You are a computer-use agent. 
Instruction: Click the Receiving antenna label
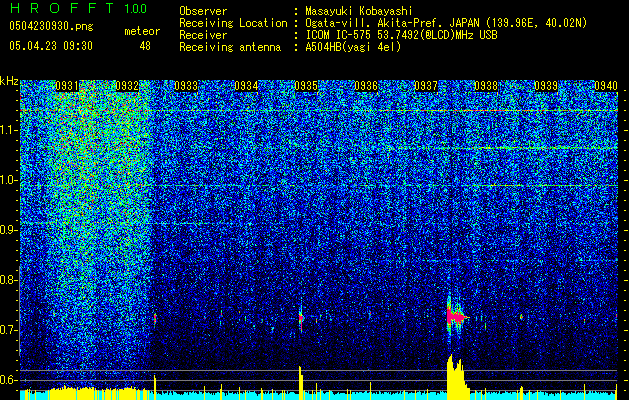pos(230,47)
